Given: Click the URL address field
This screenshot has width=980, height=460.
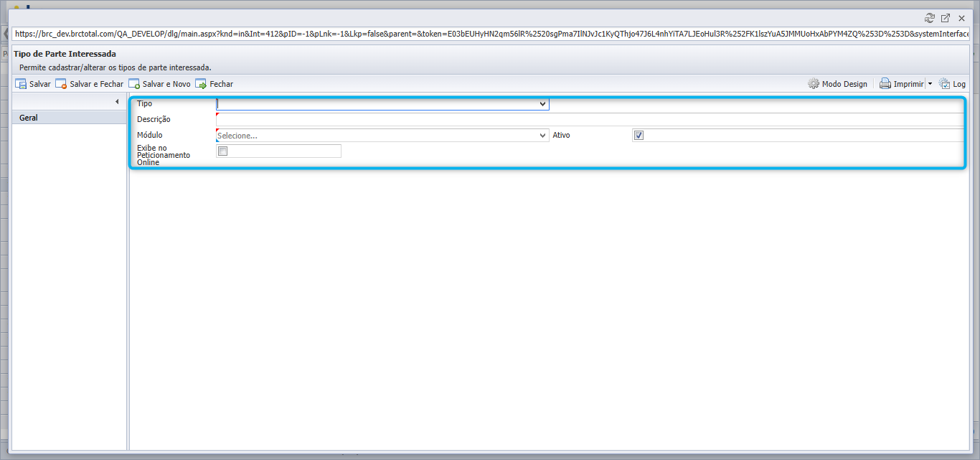Looking at the screenshot, I should pyautogui.click(x=491, y=34).
